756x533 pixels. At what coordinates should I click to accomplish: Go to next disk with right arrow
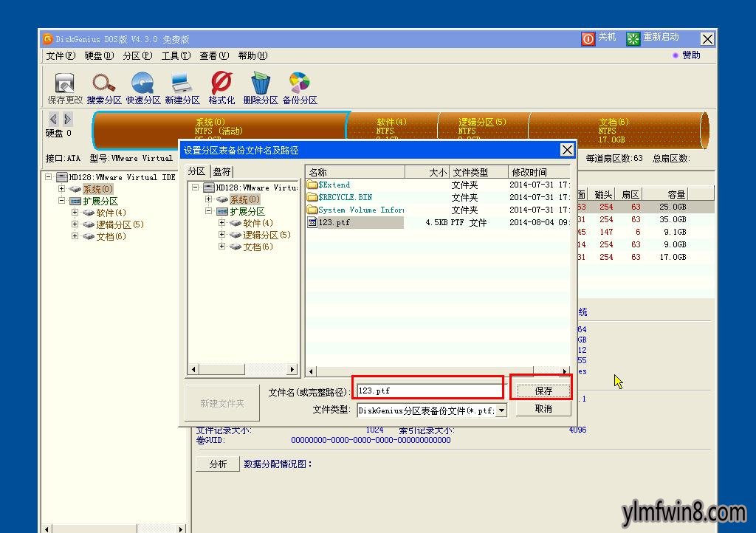67,119
